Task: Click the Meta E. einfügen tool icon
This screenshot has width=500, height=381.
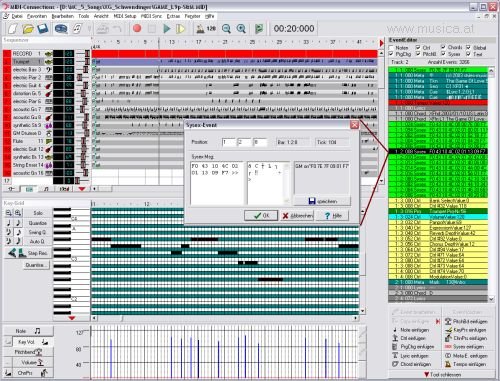Action: coord(448,356)
